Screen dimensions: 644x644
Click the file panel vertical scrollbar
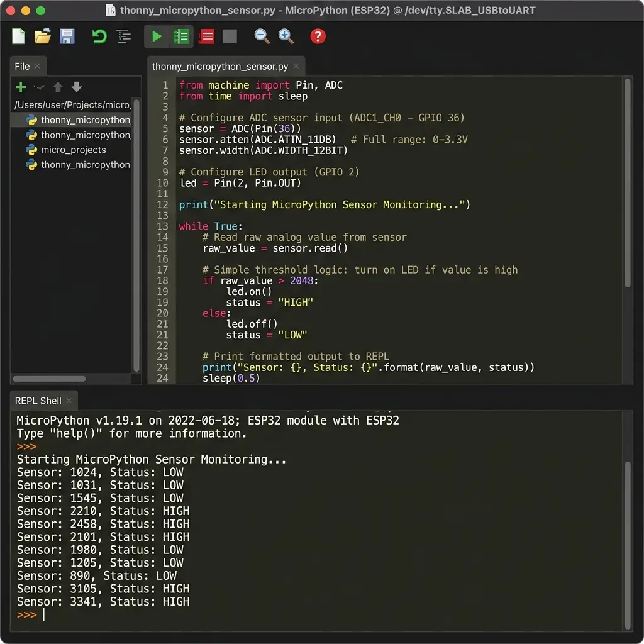tap(136, 235)
